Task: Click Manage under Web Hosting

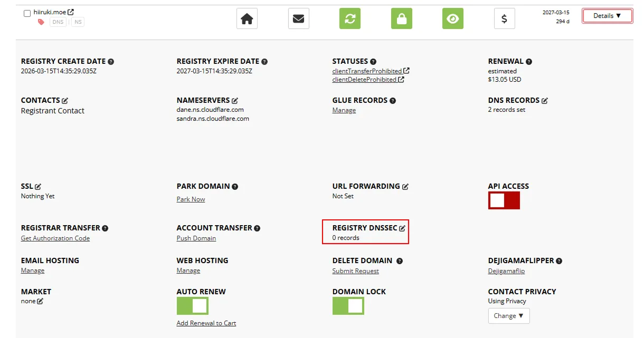Action: pos(188,271)
